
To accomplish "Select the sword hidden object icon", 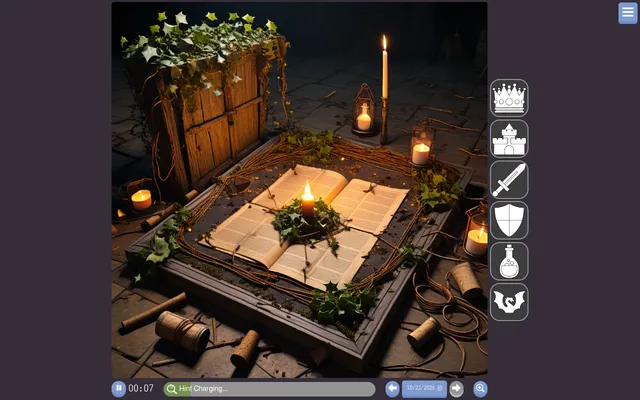I will point(509,180).
